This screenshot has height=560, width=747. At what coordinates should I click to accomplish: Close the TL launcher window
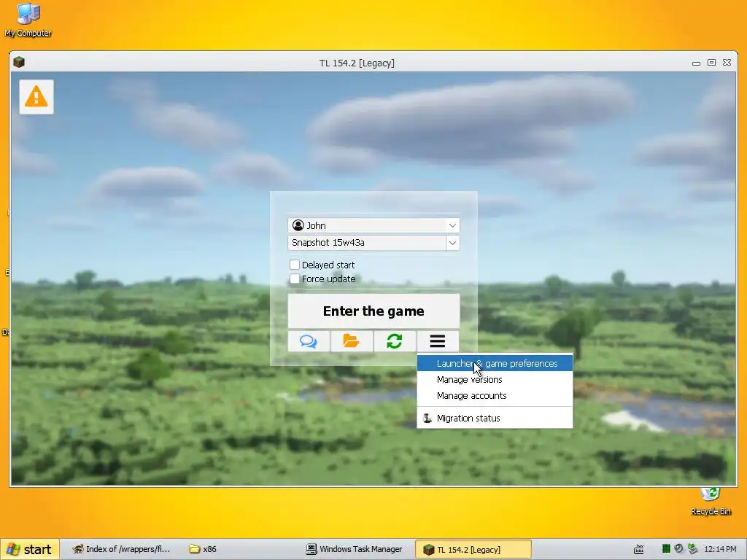pos(727,63)
